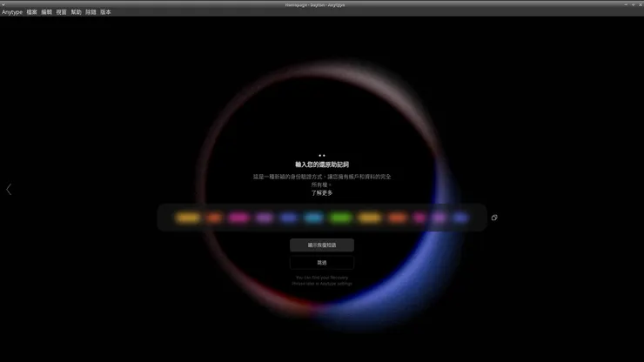Click the Recovery Phrase later in settings note

coord(322,281)
